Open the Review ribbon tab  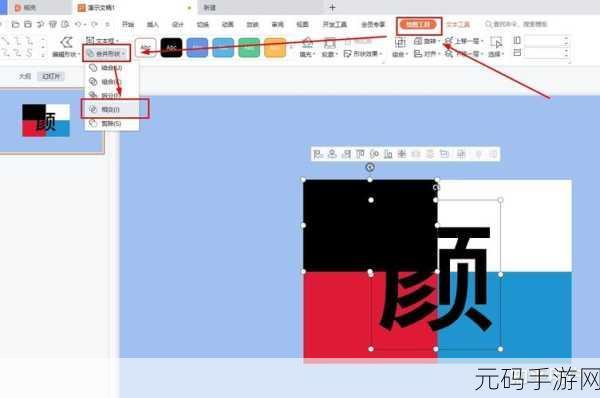click(x=277, y=24)
